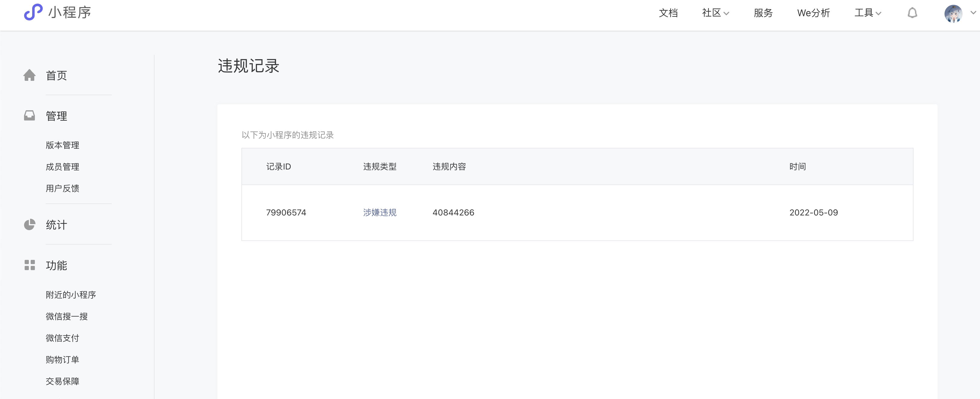980x399 pixels.
Task: Click the 小程序 brand text
Action: coord(70,12)
